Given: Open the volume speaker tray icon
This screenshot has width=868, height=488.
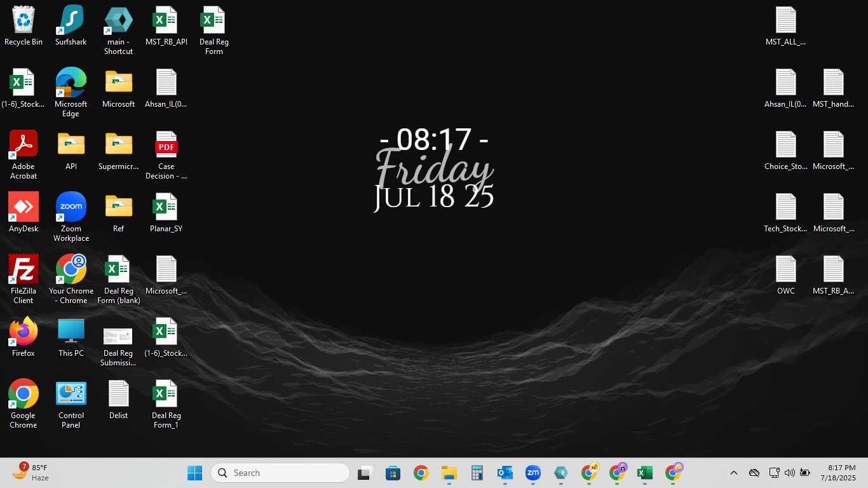Looking at the screenshot, I should (790, 473).
